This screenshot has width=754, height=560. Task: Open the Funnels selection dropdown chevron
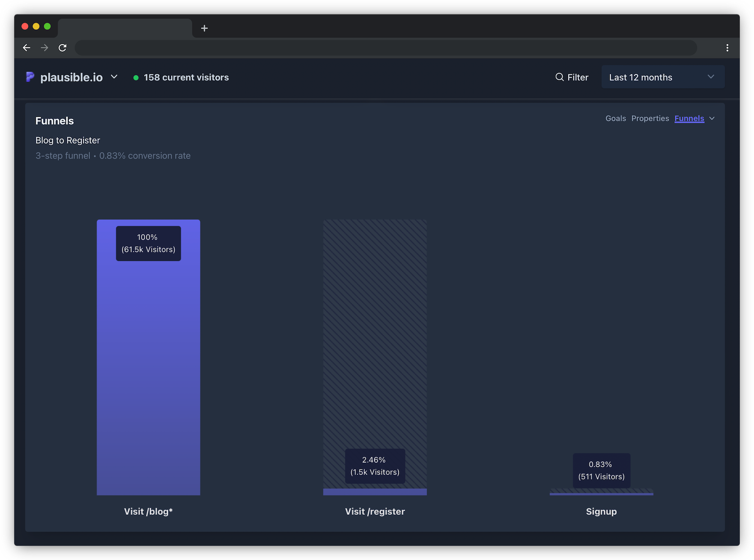point(712,119)
